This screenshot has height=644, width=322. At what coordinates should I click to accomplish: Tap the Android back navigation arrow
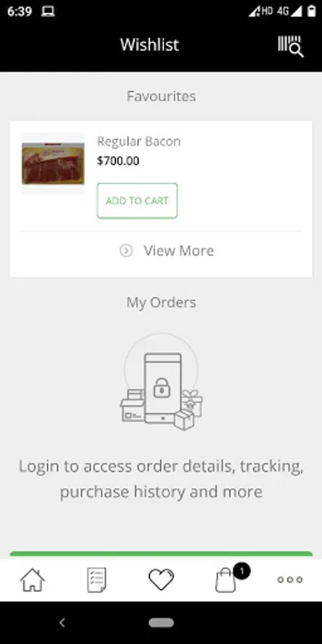point(62,623)
